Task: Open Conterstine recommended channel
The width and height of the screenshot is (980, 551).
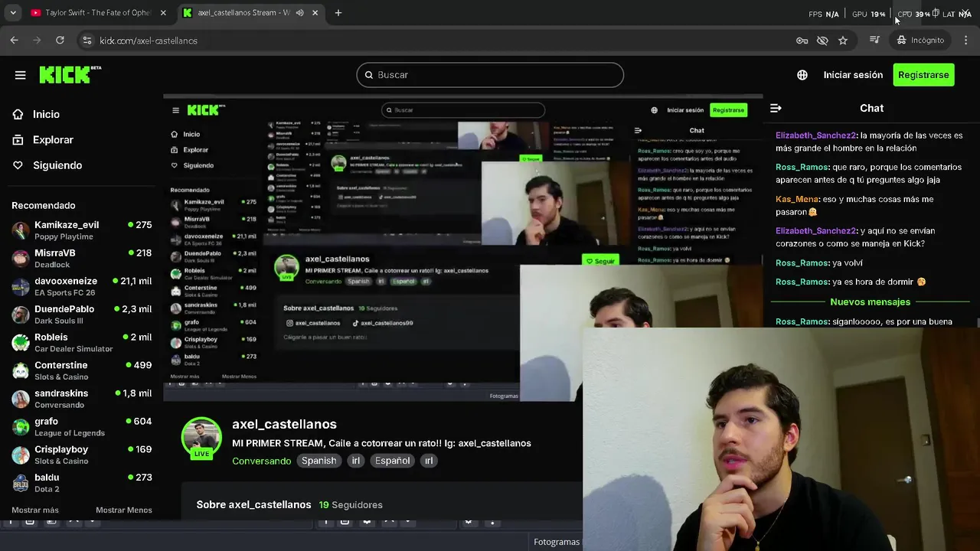Action: pyautogui.click(x=81, y=370)
